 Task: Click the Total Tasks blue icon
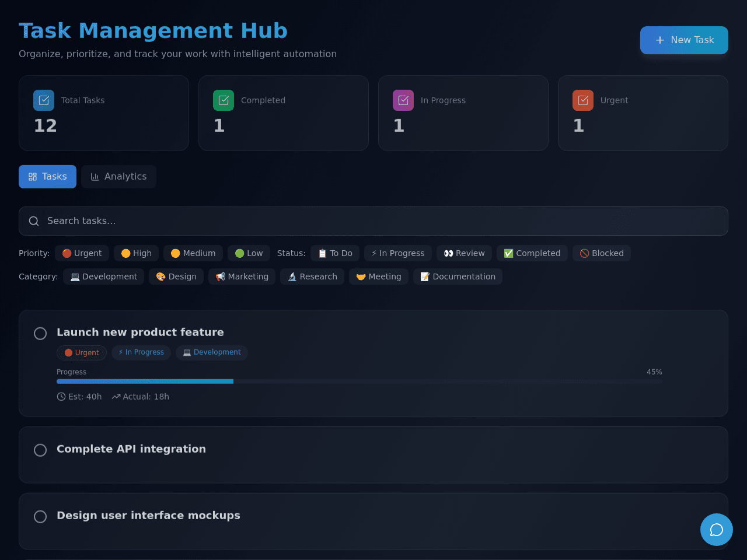(44, 100)
